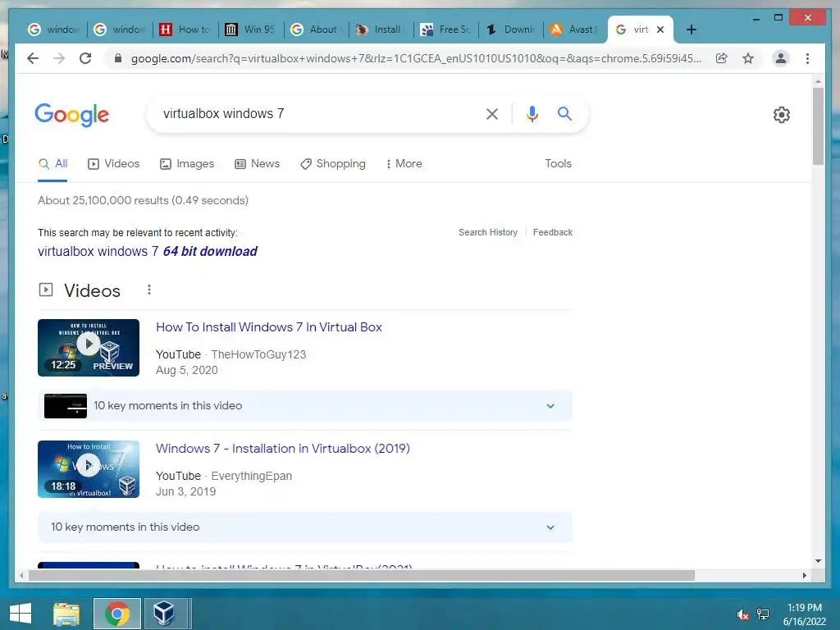Open the Chrome profile avatar
This screenshot has width=840, height=630.
click(x=781, y=58)
